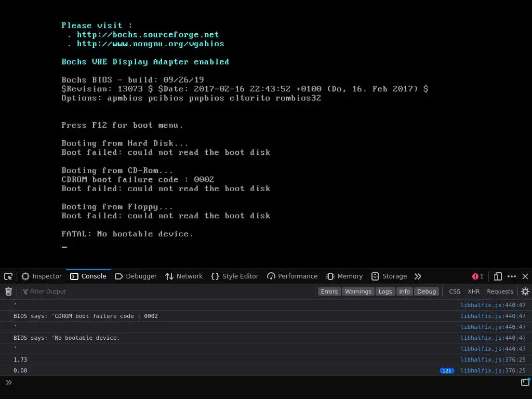Toggle multi-line editor mode icon
This screenshot has height=399, width=532.
[525, 382]
